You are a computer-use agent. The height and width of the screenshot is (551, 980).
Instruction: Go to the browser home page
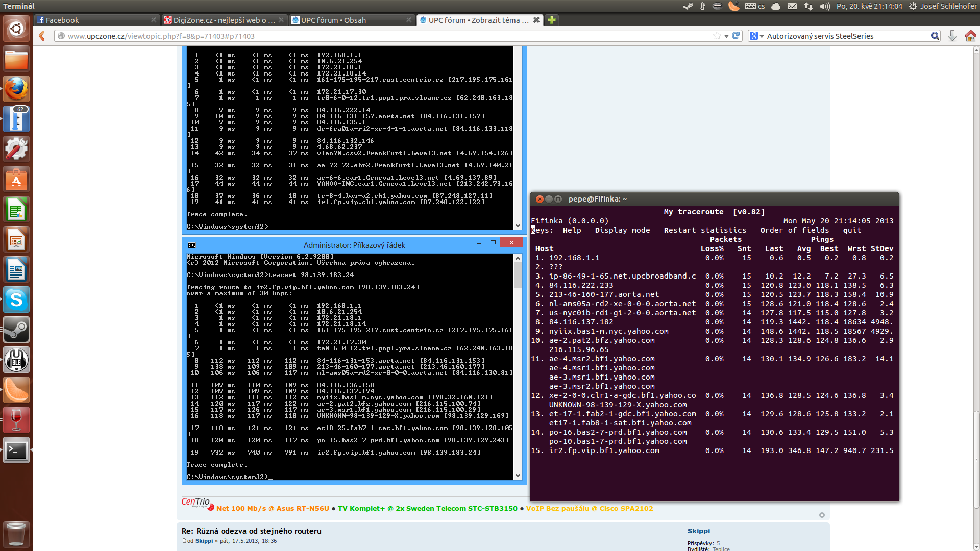(970, 36)
